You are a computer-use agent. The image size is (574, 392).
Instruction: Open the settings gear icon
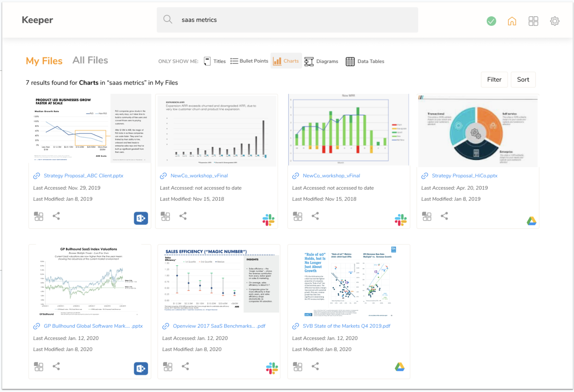click(555, 21)
